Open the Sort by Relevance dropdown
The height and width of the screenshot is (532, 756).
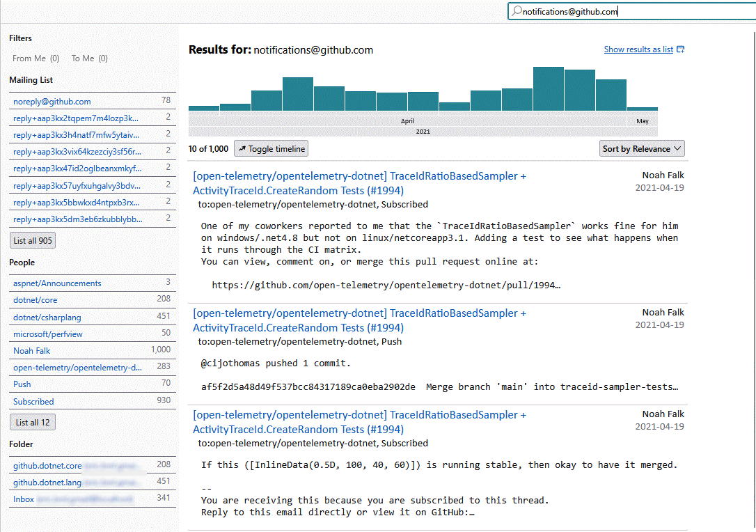(x=642, y=148)
